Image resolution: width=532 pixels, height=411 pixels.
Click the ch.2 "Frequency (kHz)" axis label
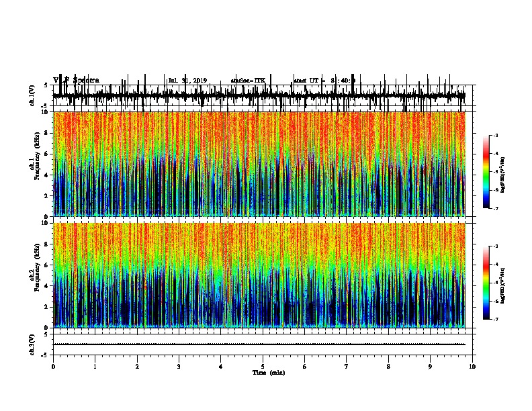coord(36,267)
